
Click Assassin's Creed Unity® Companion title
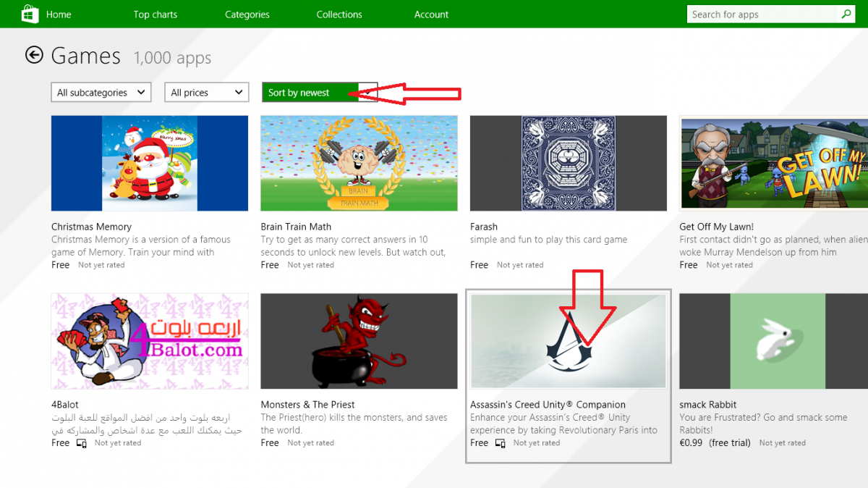pos(548,405)
